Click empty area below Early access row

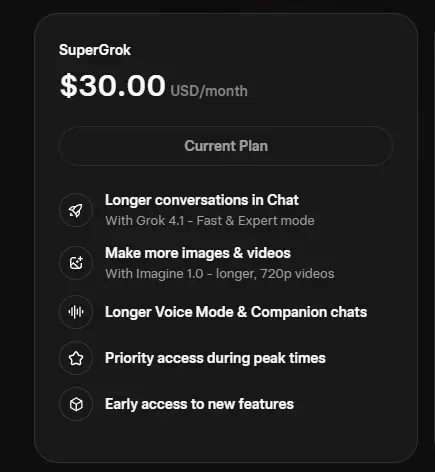[226, 440]
